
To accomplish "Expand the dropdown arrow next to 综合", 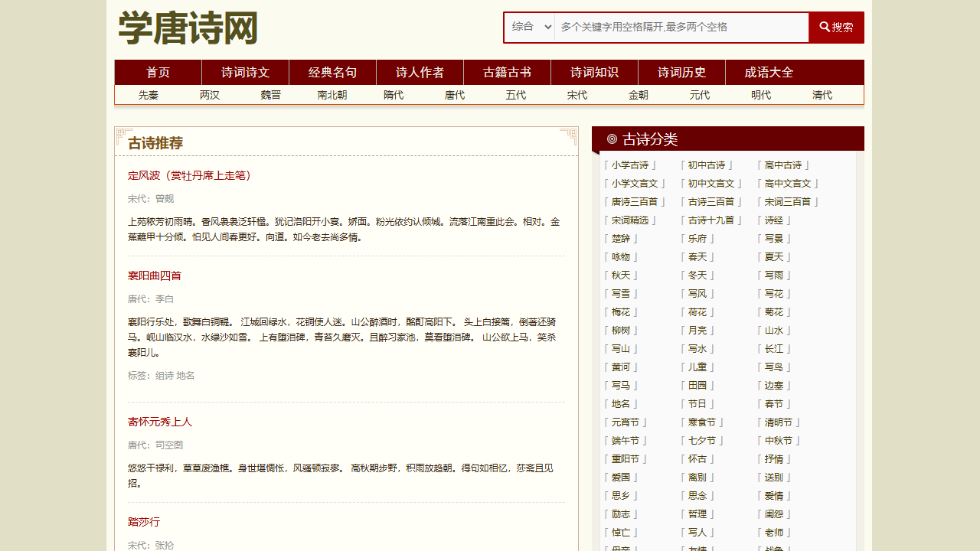I will pyautogui.click(x=548, y=27).
